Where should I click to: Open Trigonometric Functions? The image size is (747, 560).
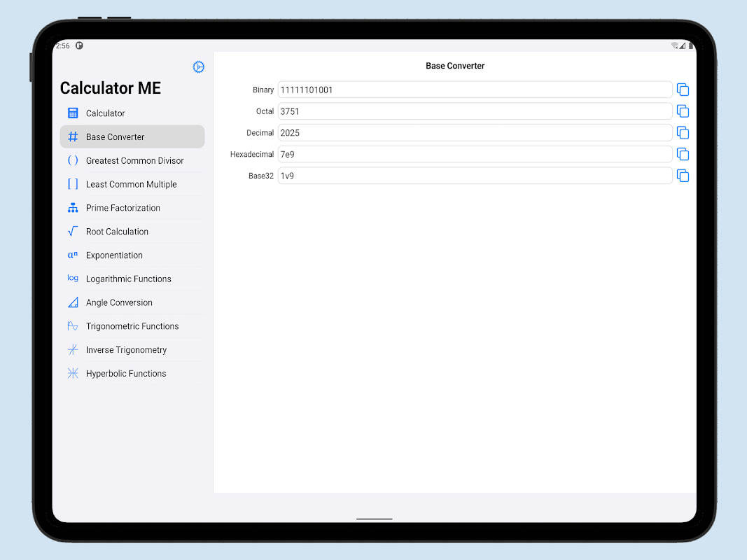tap(132, 326)
